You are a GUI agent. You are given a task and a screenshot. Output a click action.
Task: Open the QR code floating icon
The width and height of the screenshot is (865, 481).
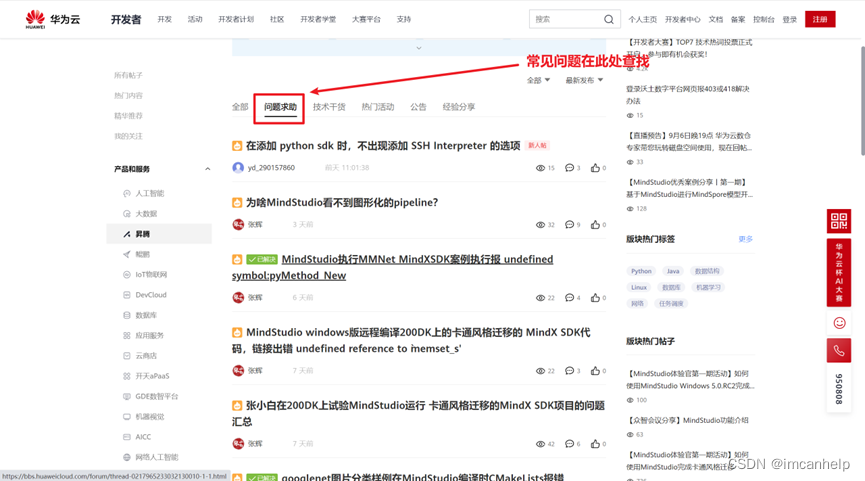839,221
